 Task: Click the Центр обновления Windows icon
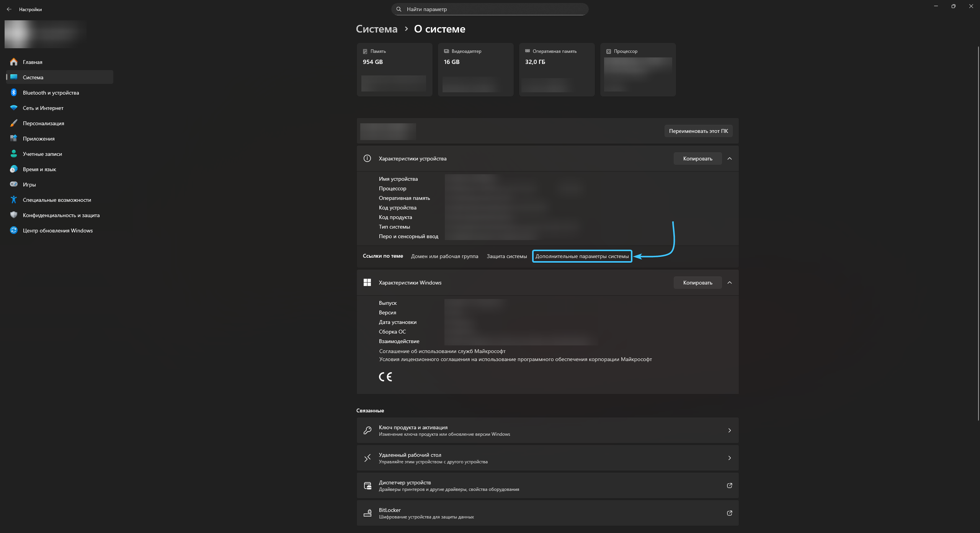[x=14, y=231]
